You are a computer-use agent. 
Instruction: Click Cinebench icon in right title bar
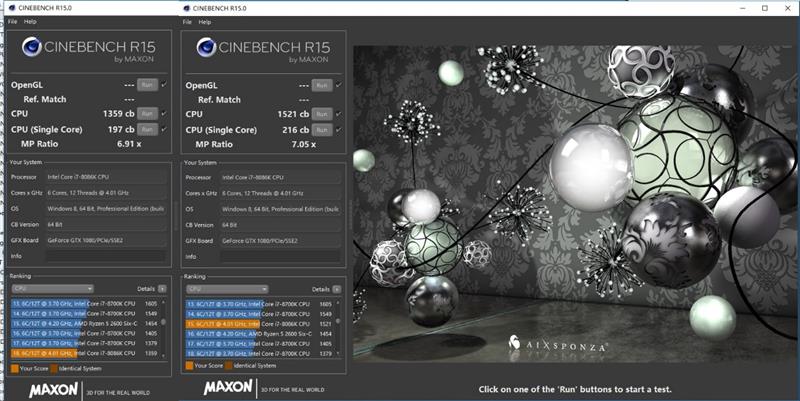coord(186,8)
